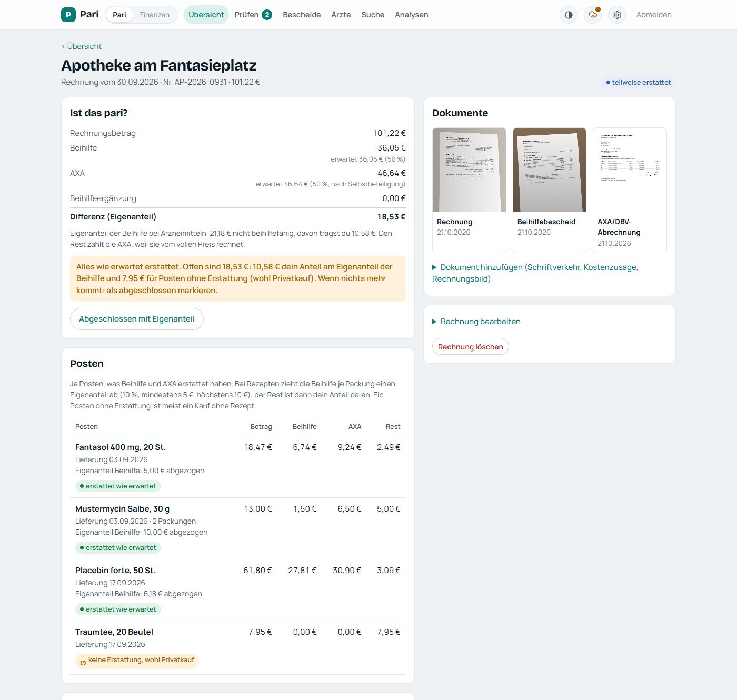Image resolution: width=737 pixels, height=700 pixels.
Task: Switch to the Finanzen segment
Action: [155, 15]
